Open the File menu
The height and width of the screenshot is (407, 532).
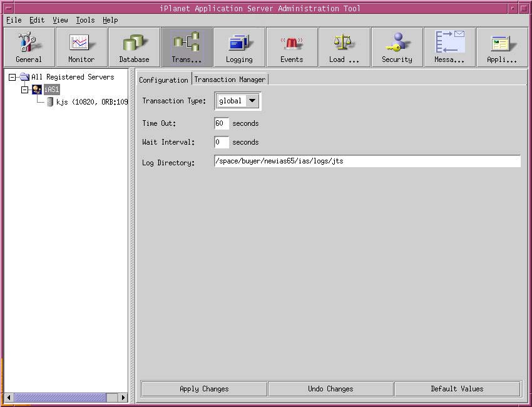click(x=14, y=20)
